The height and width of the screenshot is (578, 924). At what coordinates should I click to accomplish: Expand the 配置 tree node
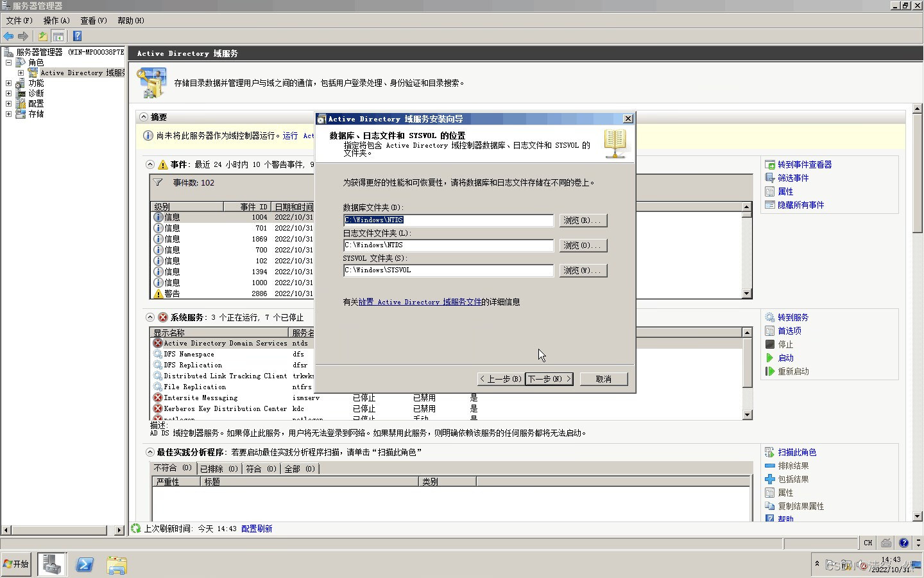pyautogui.click(x=8, y=103)
